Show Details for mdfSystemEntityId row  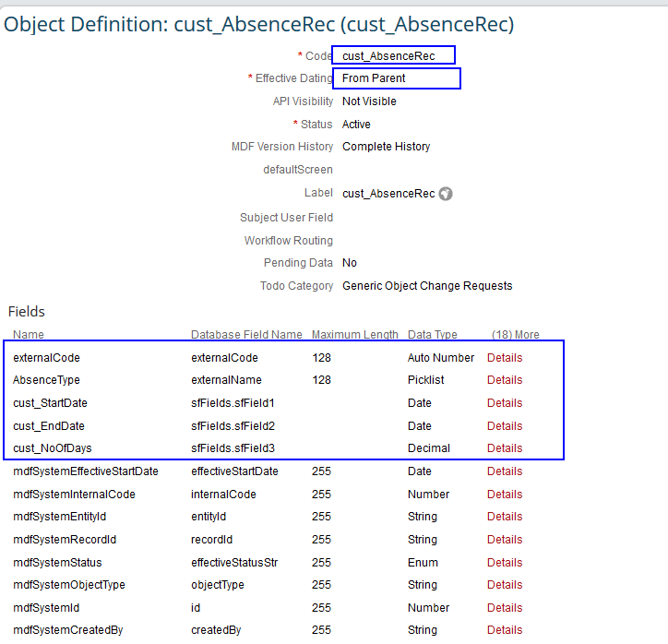[505, 517]
